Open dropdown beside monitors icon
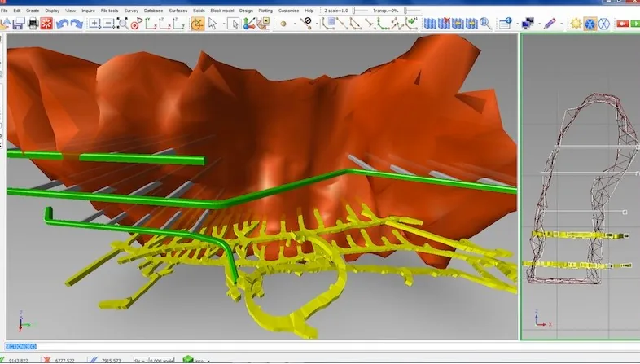This screenshot has width=640, height=364. (540, 24)
